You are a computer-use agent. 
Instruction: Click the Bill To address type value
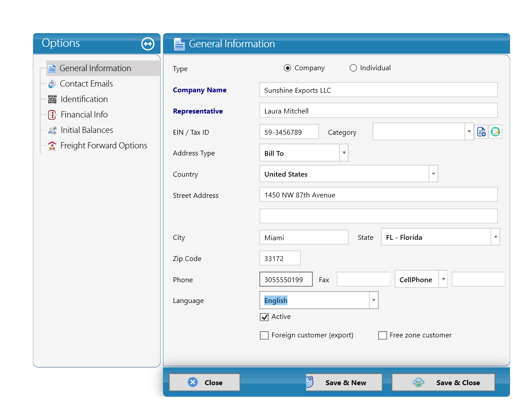(274, 153)
